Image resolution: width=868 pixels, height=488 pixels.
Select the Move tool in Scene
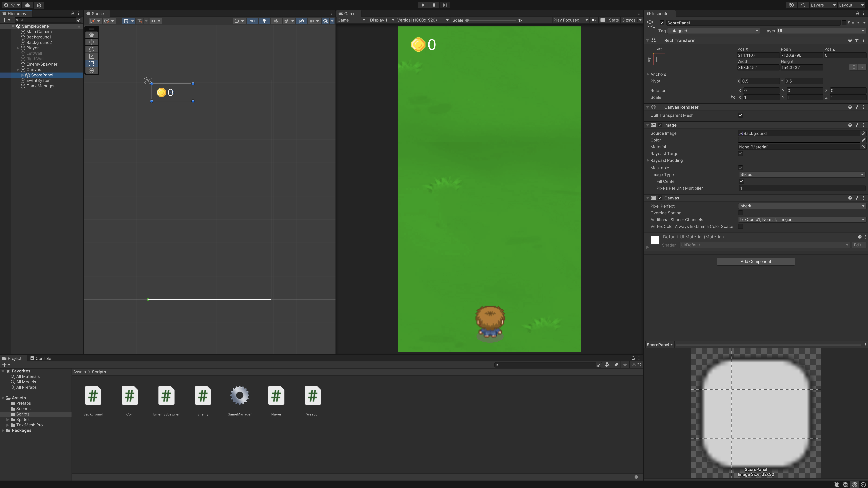click(92, 42)
